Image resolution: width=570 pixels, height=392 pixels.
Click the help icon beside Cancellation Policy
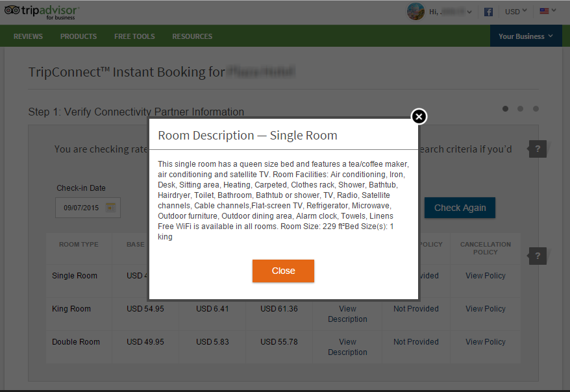[538, 256]
